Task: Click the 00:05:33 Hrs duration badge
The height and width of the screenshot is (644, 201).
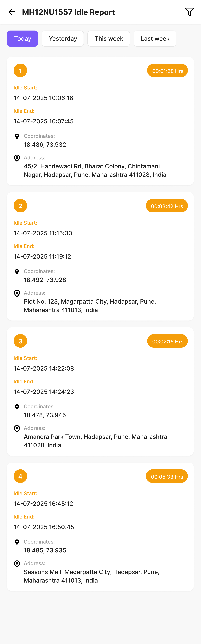Action: coord(167,476)
